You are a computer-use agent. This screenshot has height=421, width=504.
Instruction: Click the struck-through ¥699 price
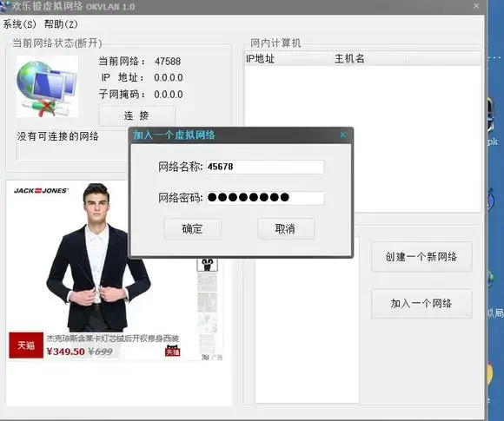(x=100, y=352)
